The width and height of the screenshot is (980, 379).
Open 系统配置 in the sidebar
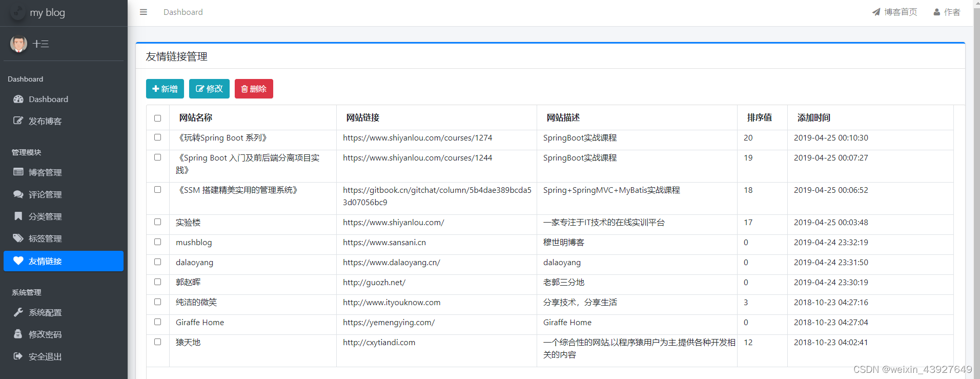pos(64,312)
